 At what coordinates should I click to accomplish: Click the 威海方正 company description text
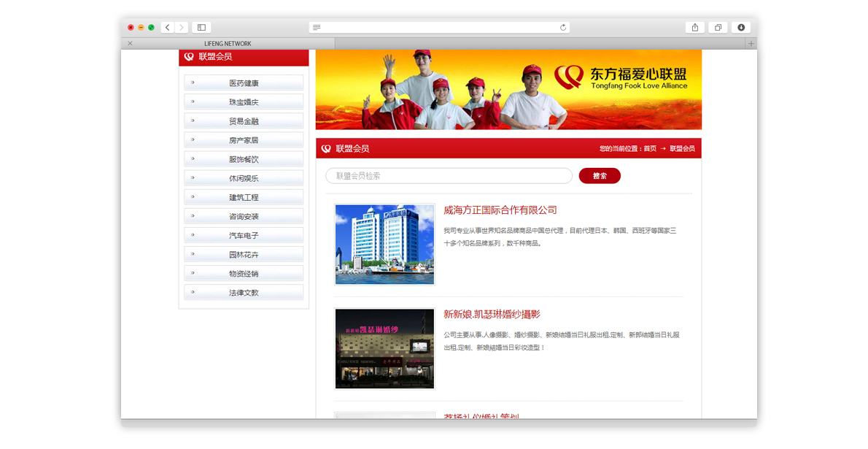[x=559, y=237]
